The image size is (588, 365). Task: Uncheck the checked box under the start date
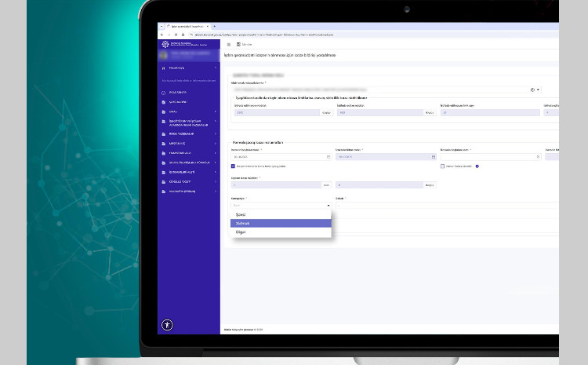tap(234, 166)
